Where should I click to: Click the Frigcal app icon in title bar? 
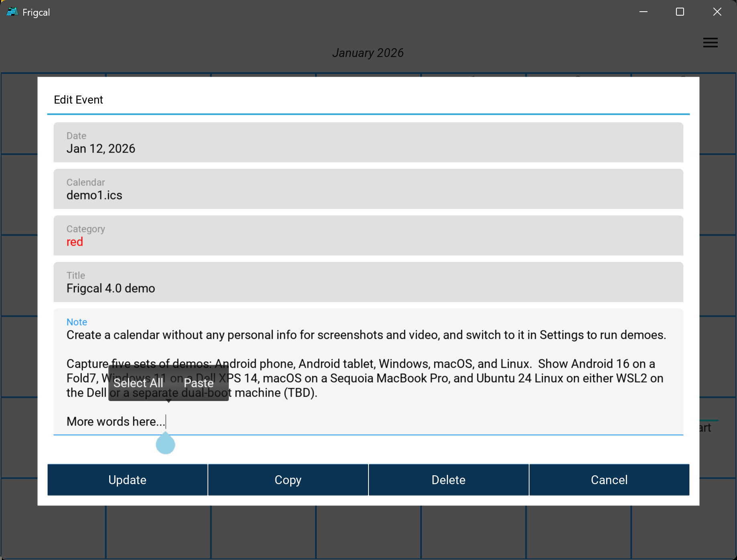(12, 12)
